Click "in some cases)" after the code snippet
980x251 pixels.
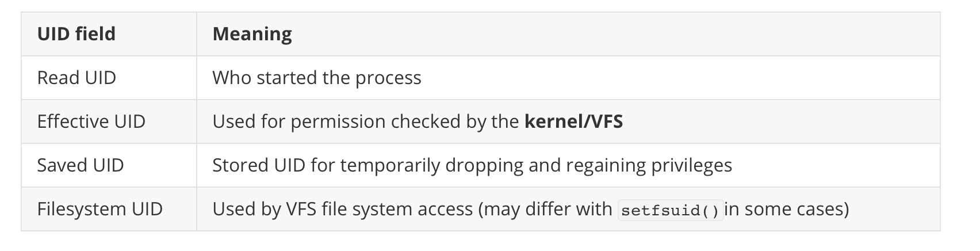[786, 209]
